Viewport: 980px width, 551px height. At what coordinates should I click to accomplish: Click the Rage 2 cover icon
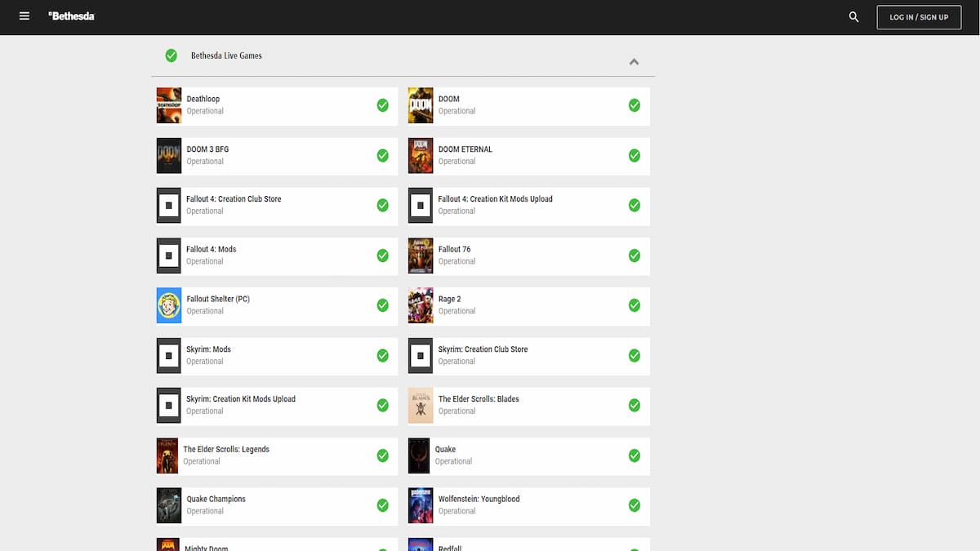point(421,305)
